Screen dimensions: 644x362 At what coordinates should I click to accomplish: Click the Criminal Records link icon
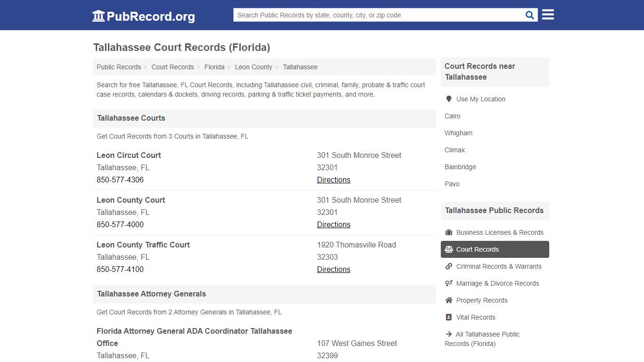point(449,266)
